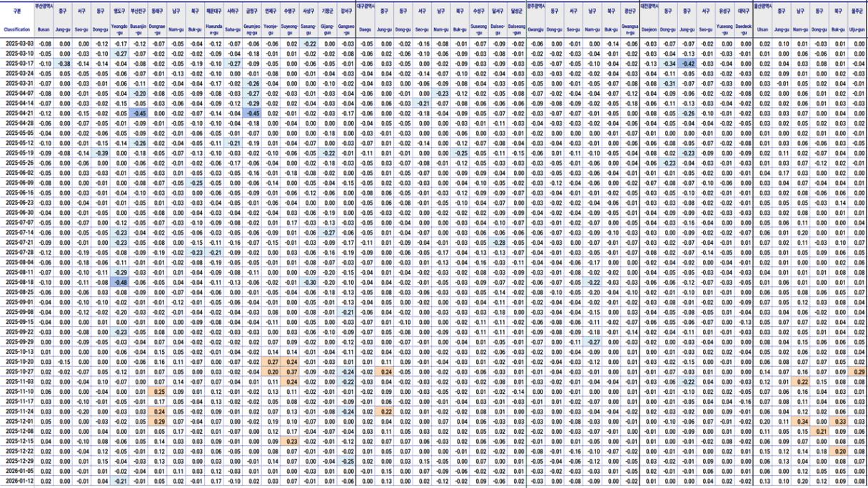Screen dimensions: 868x488
Task: Select the Saha-gu column header
Action: [233, 30]
